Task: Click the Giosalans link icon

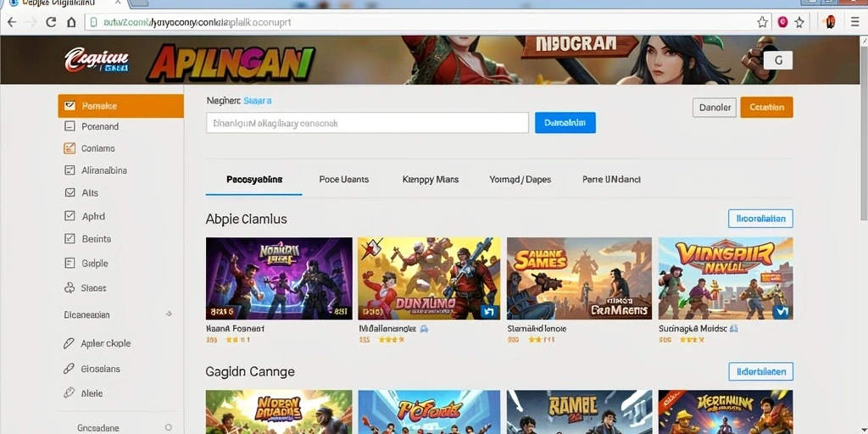Action: [x=70, y=369]
